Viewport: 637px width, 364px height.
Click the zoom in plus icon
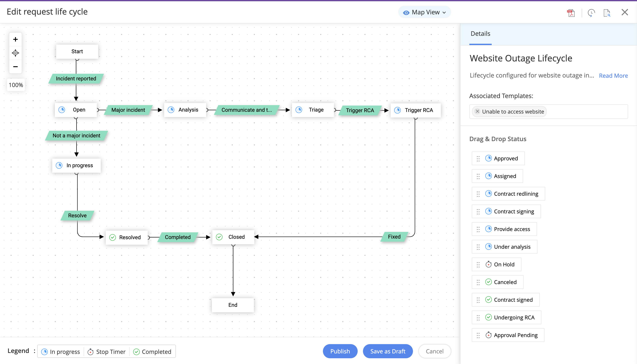point(15,39)
